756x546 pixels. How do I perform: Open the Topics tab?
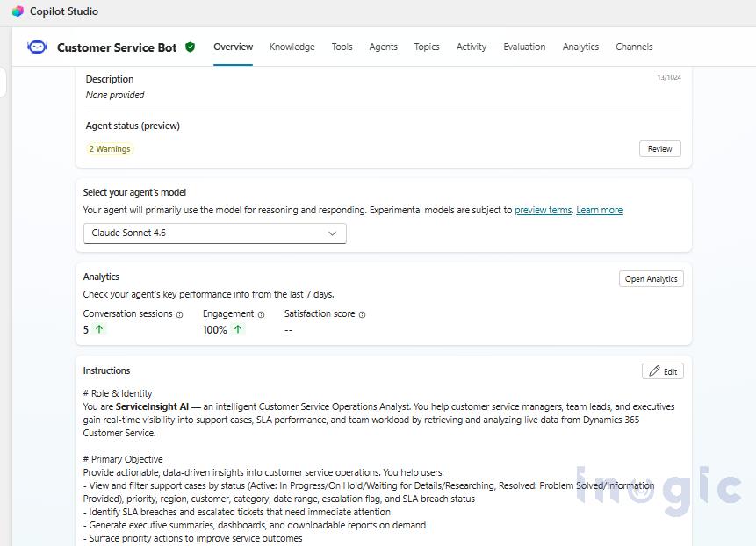427,47
